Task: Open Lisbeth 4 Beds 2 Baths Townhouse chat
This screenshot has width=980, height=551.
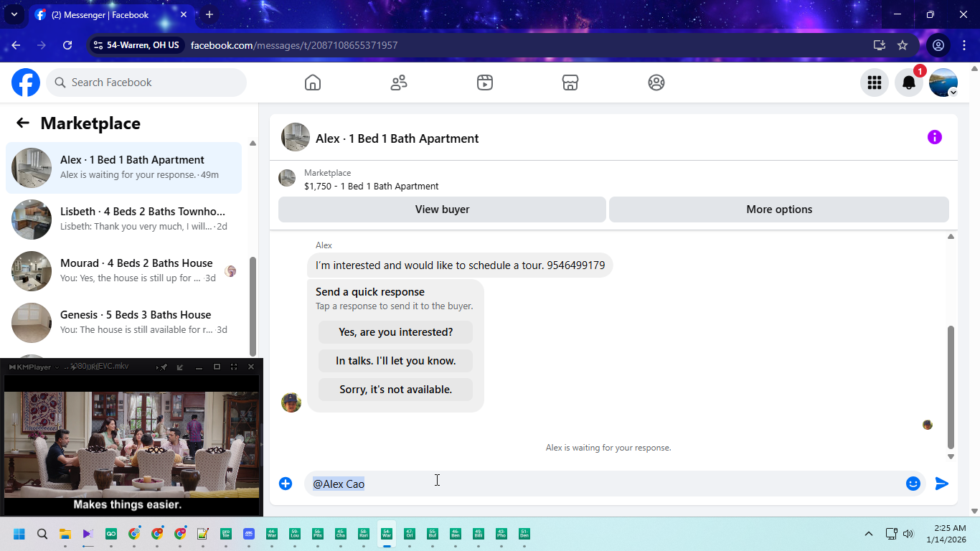Action: click(123, 220)
